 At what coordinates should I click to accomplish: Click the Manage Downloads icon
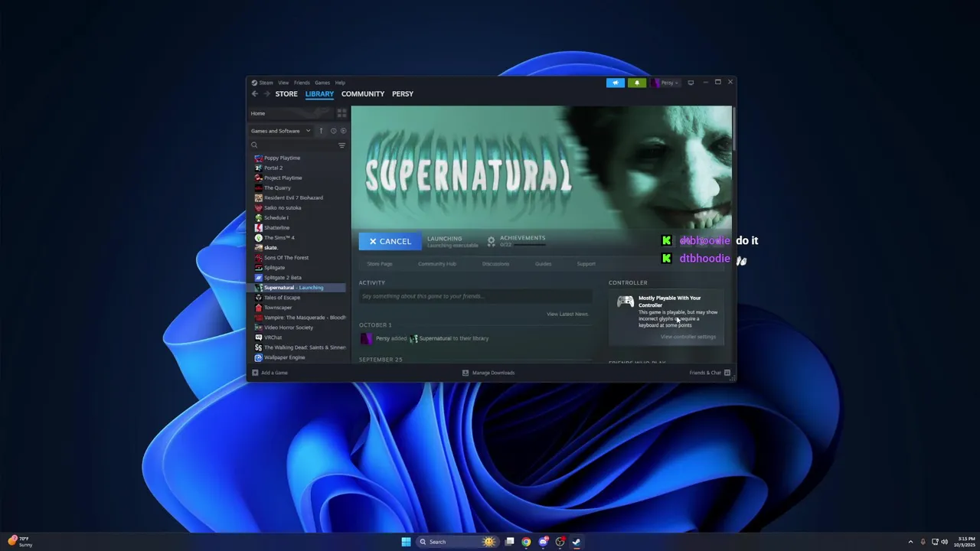465,373
